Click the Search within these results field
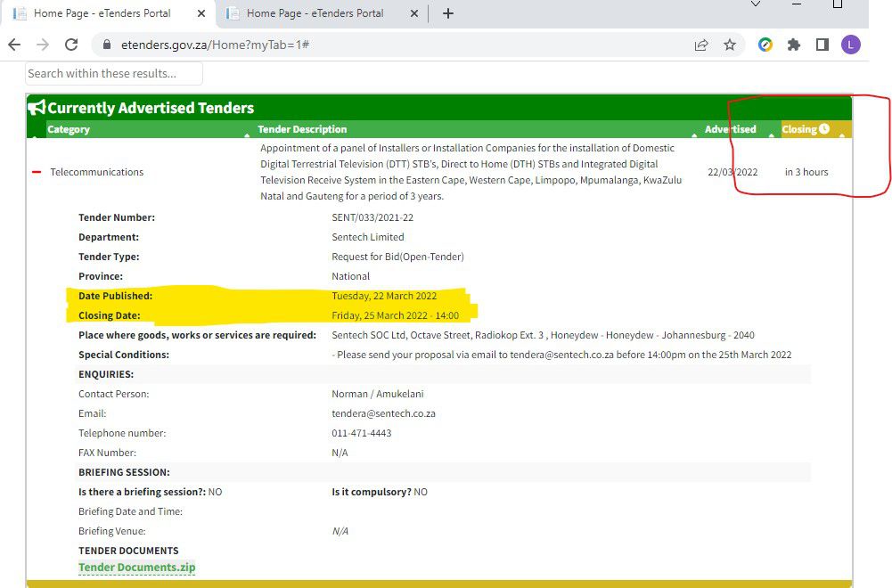 (114, 73)
